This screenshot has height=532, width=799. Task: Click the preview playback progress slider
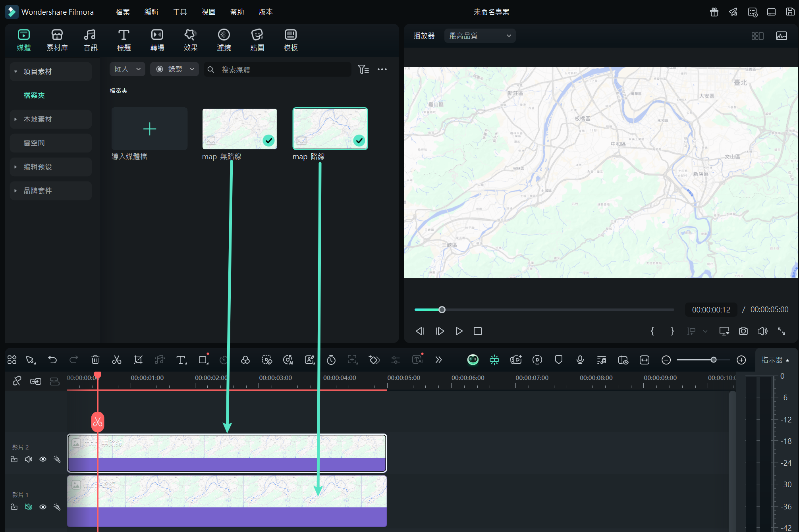coord(544,310)
